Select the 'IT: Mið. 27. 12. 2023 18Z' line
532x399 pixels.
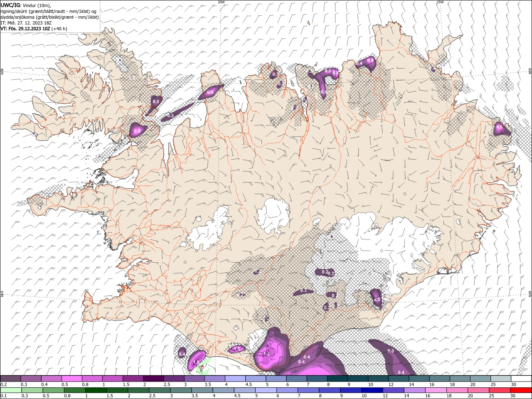[x=26, y=23]
